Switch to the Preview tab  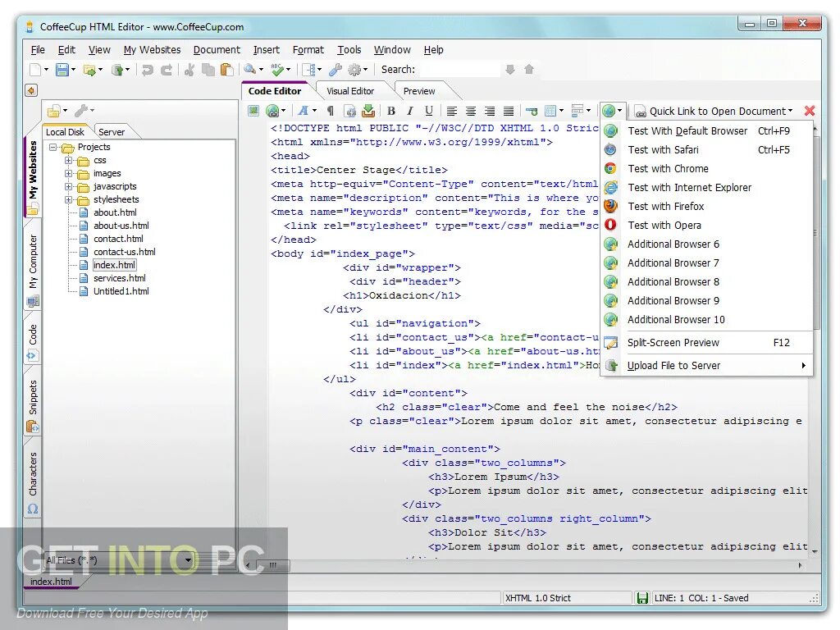coord(419,91)
